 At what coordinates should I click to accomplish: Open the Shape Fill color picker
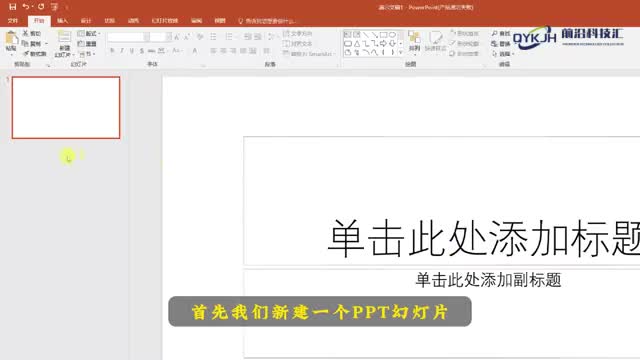[x=464, y=33]
